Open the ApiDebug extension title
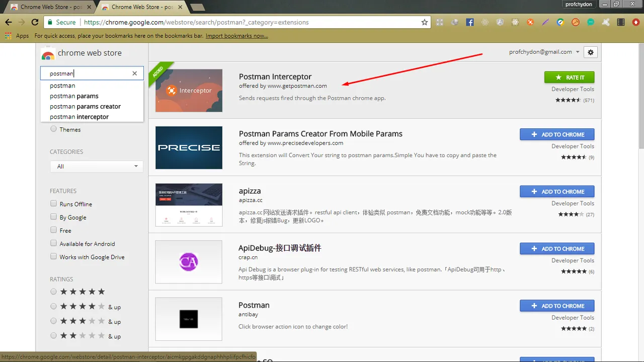Image resolution: width=644 pixels, height=362 pixels. 280,248
